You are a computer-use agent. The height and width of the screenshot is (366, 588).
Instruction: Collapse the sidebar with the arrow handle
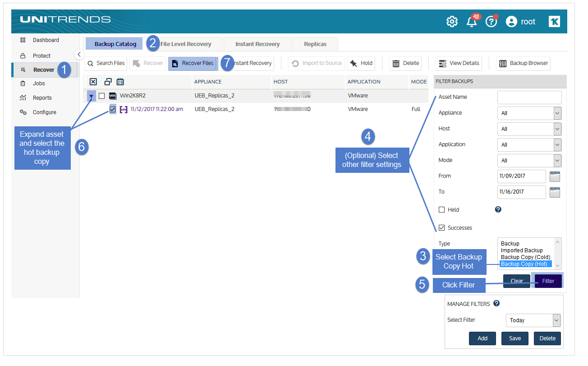tap(79, 54)
